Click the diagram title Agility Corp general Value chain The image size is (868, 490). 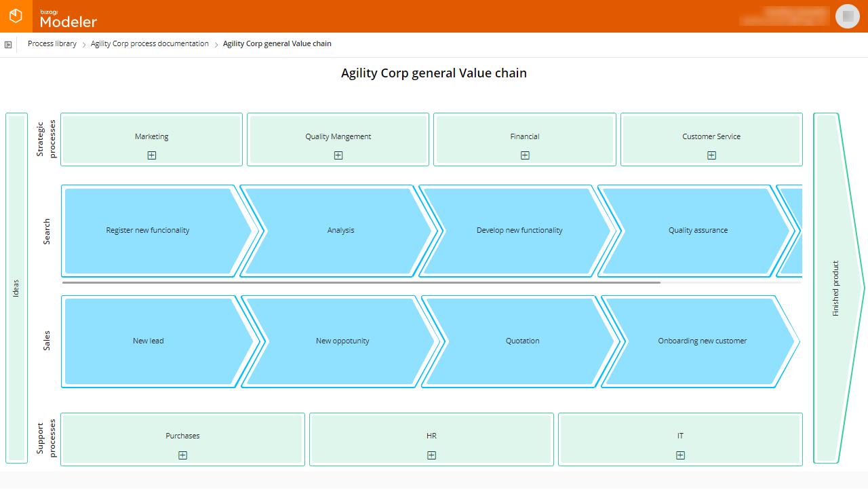434,73
